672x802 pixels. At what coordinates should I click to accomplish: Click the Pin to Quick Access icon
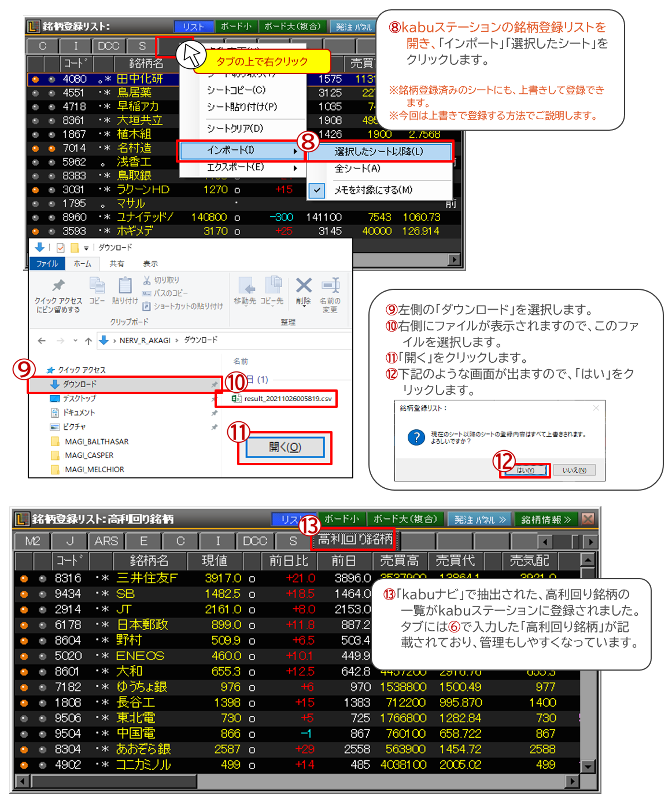[58, 285]
